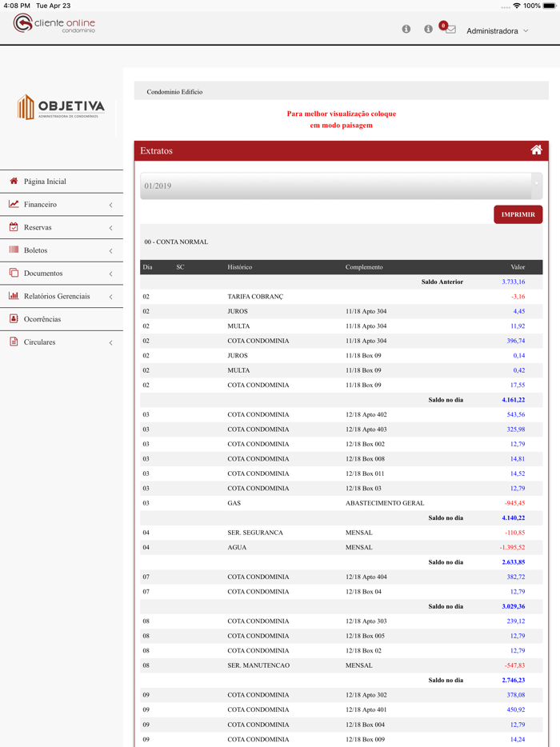Viewport: 560px width, 747px height.
Task: Click the 00 - CONTA NORMAL label
Action: click(x=176, y=242)
